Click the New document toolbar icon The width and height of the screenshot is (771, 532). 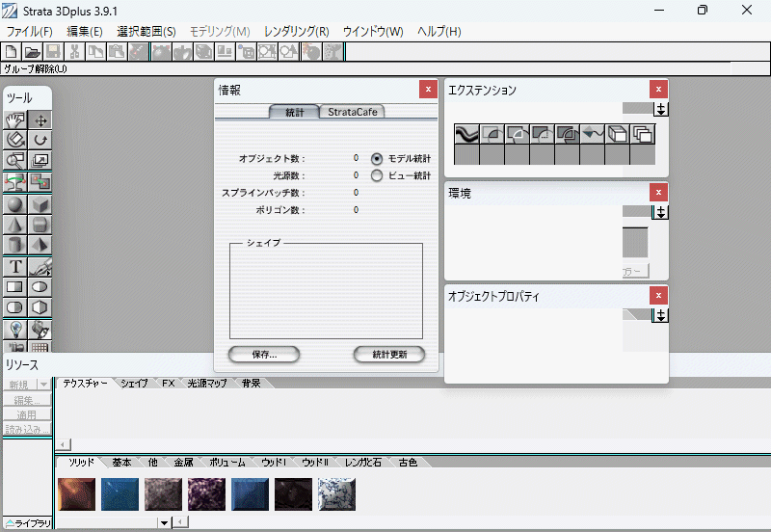pyautogui.click(x=12, y=52)
